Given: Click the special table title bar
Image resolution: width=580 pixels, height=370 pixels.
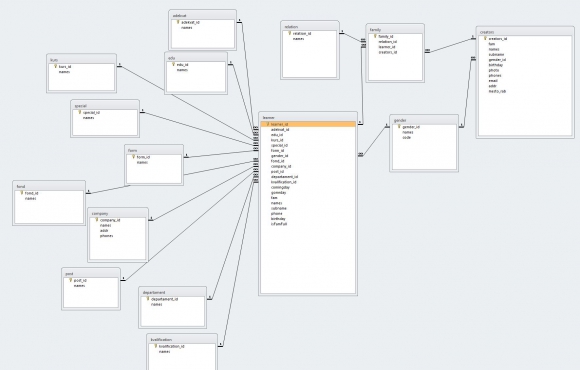Looking at the screenshot, I should (105, 106).
